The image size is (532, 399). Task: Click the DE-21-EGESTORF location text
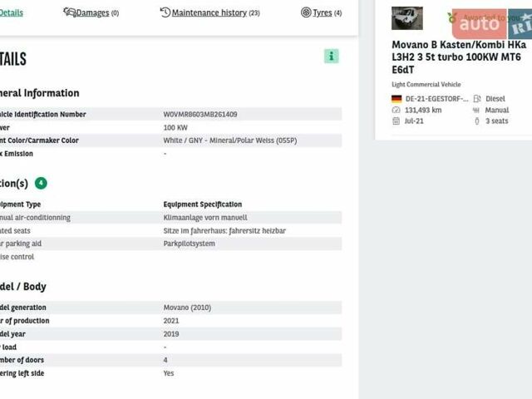tap(436, 99)
